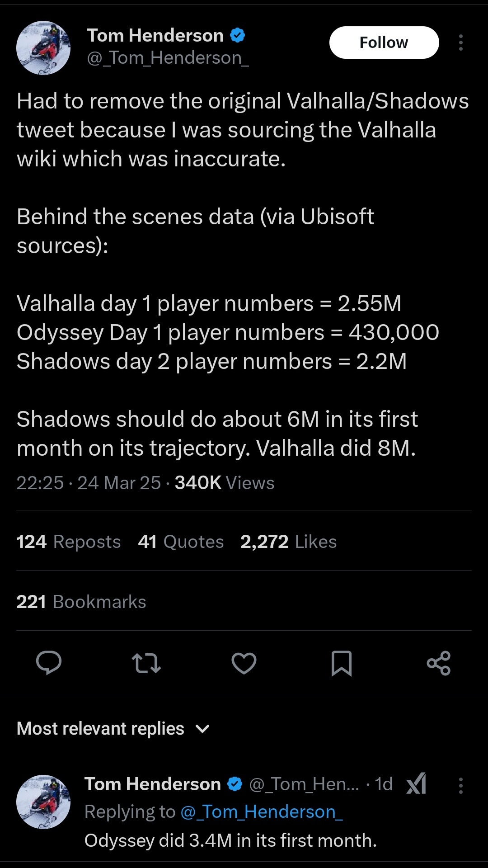Open @_Tom_Henderson_ mention link in reply
Image resolution: width=488 pixels, height=868 pixels.
tap(262, 812)
